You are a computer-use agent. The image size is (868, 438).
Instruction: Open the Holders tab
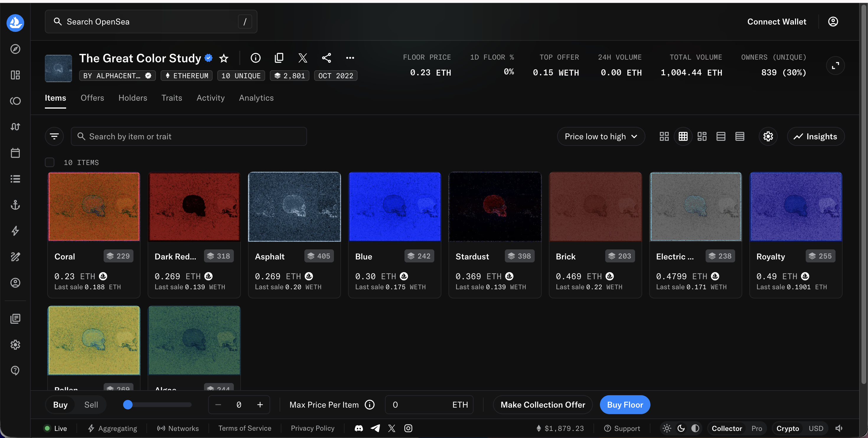(133, 98)
